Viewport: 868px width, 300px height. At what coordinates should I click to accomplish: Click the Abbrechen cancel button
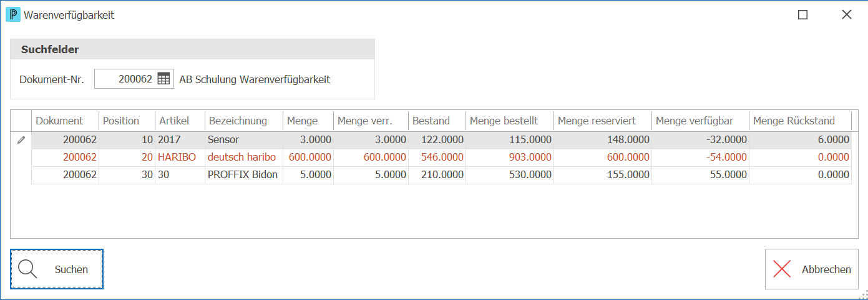point(811,269)
